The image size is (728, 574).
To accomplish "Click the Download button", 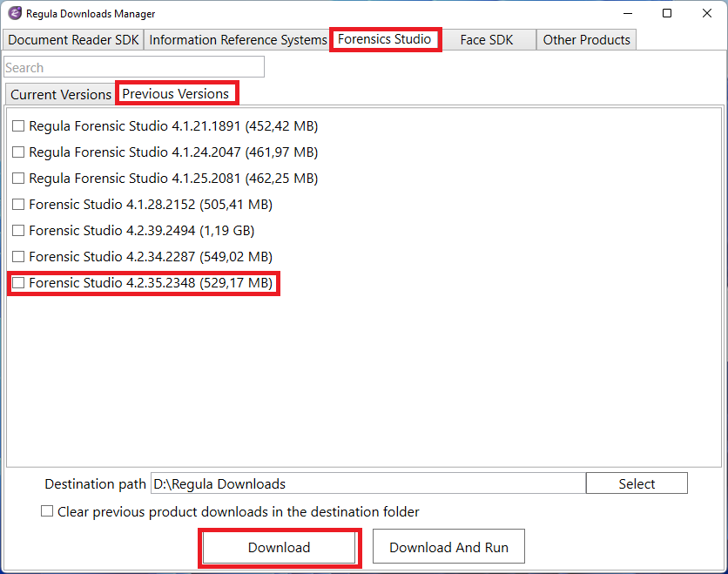I will click(279, 548).
